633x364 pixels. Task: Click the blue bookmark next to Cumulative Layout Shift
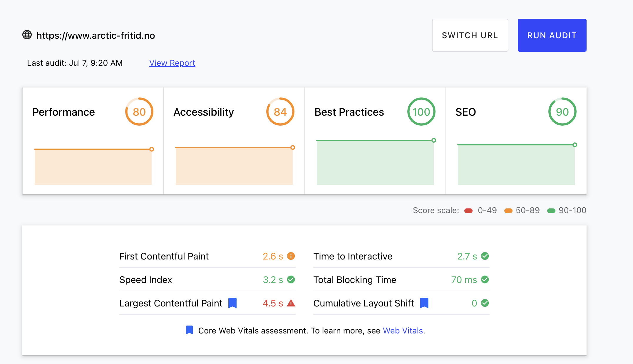[x=424, y=303]
